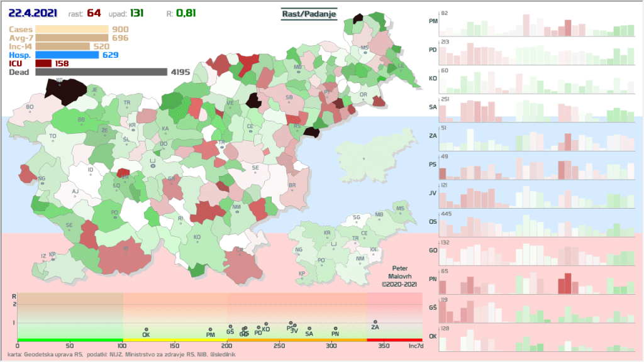Select the OK point in the scatter plot
The width and height of the screenshot is (644, 362).
click(146, 330)
